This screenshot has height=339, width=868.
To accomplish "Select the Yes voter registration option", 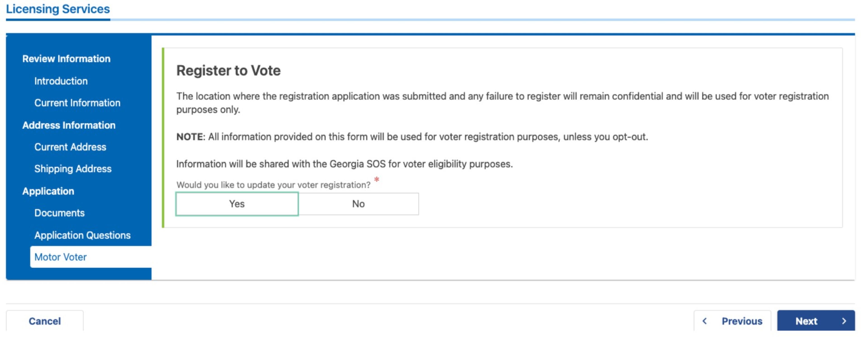I will (237, 204).
